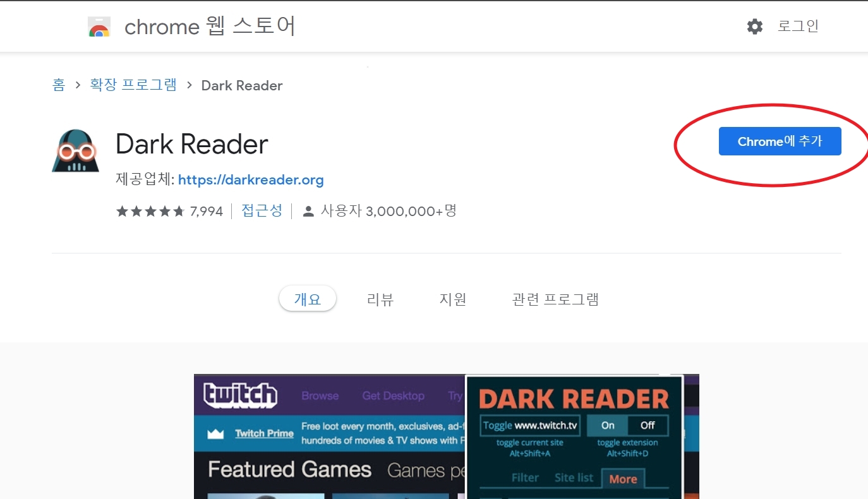The width and height of the screenshot is (868, 499).
Task: Open the settings gear icon
Action: (754, 27)
